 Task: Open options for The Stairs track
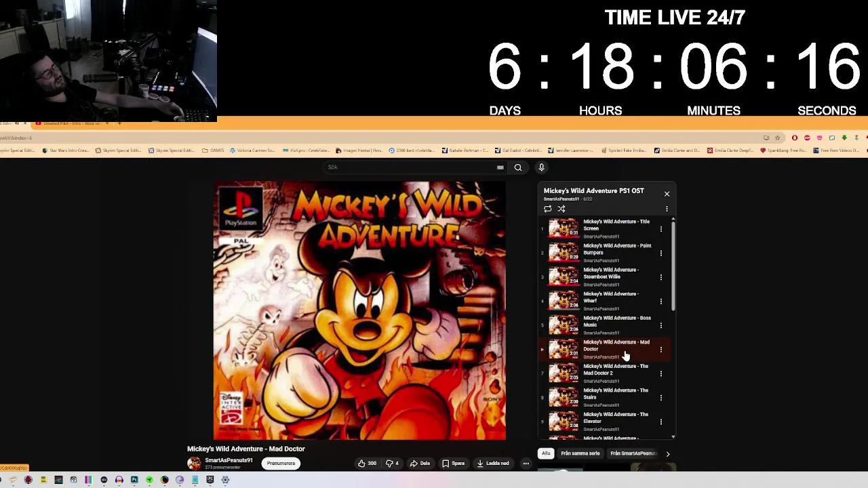[661, 398]
